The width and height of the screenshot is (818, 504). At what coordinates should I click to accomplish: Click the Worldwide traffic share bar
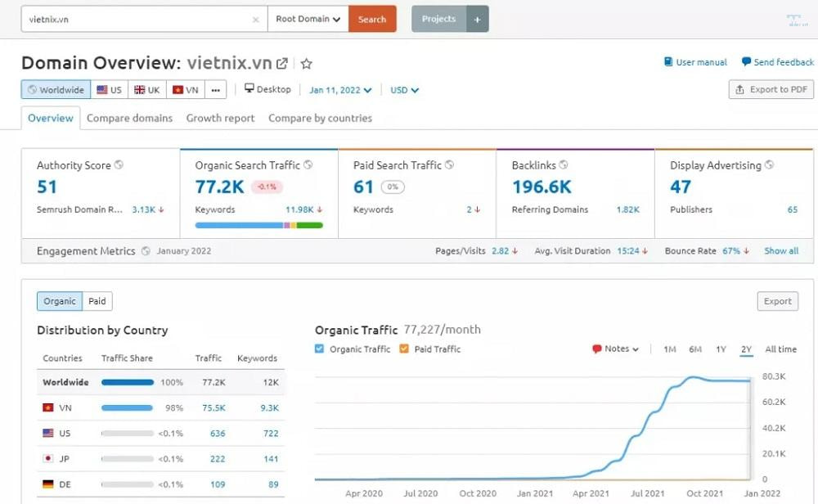128,382
